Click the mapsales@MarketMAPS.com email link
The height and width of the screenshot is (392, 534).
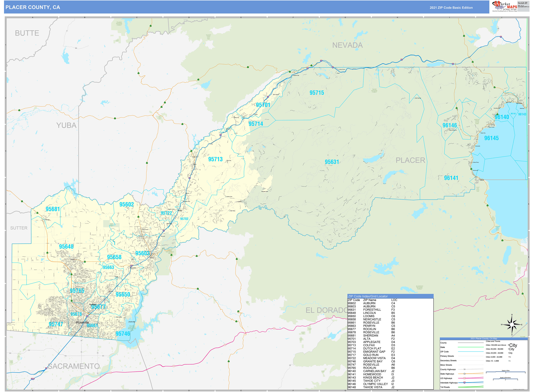pyautogui.click(x=524, y=7)
